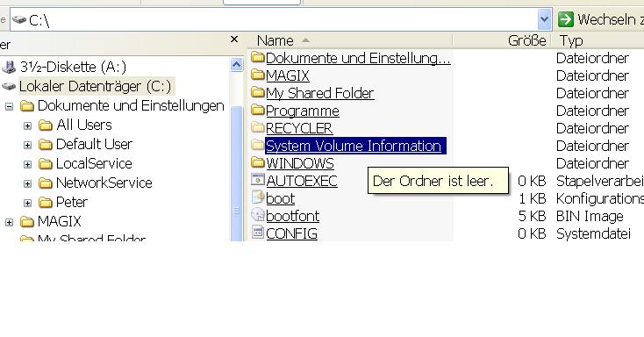Click the Peter folder icon in tree
Viewport: 644px width, 337px height.
45,202
